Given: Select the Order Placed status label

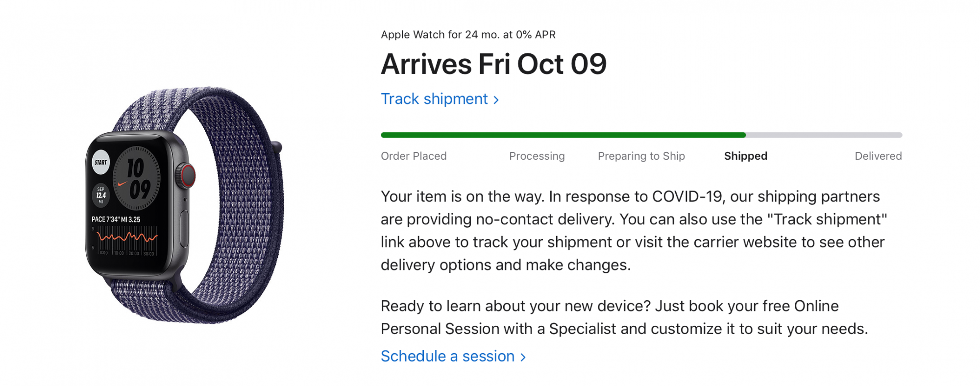Looking at the screenshot, I should click(414, 156).
